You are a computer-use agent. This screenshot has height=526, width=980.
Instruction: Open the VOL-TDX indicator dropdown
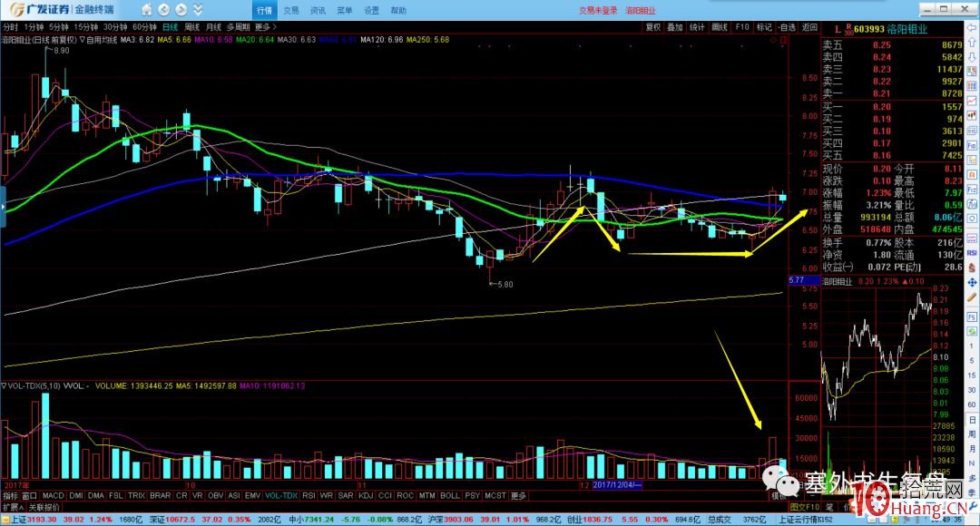click(31, 386)
